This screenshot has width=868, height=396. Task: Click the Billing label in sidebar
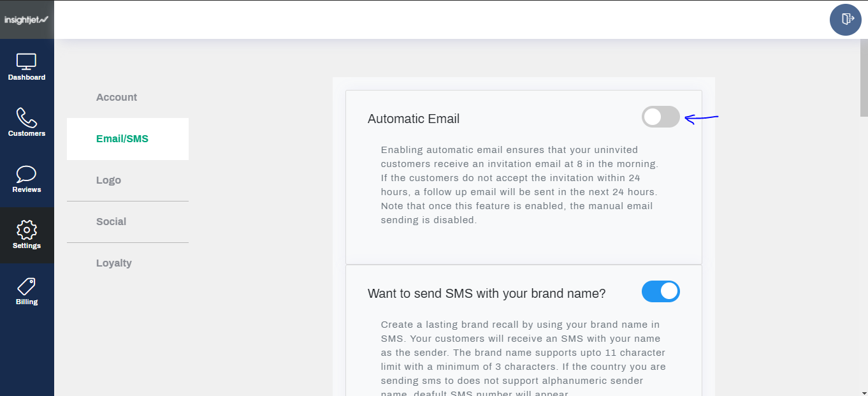click(x=27, y=302)
